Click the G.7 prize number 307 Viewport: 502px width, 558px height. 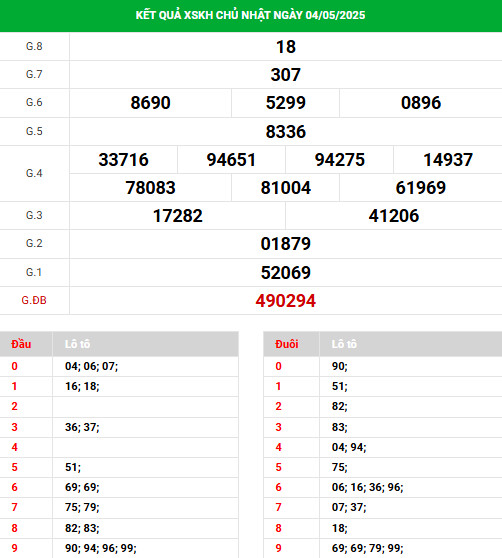pyautogui.click(x=286, y=75)
